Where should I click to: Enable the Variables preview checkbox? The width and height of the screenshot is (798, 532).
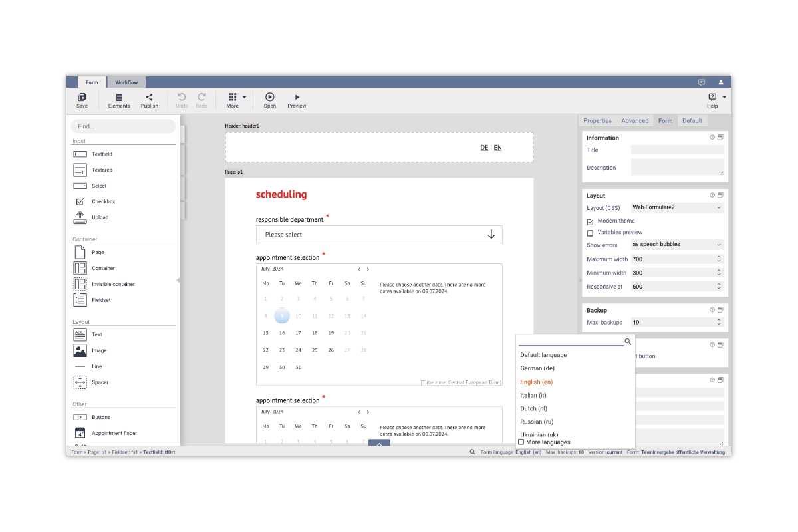(x=590, y=233)
